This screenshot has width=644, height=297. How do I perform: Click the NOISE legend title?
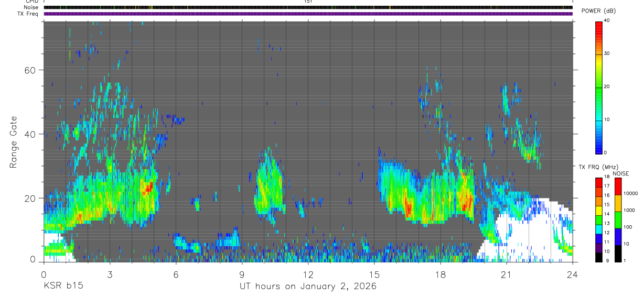point(620,173)
